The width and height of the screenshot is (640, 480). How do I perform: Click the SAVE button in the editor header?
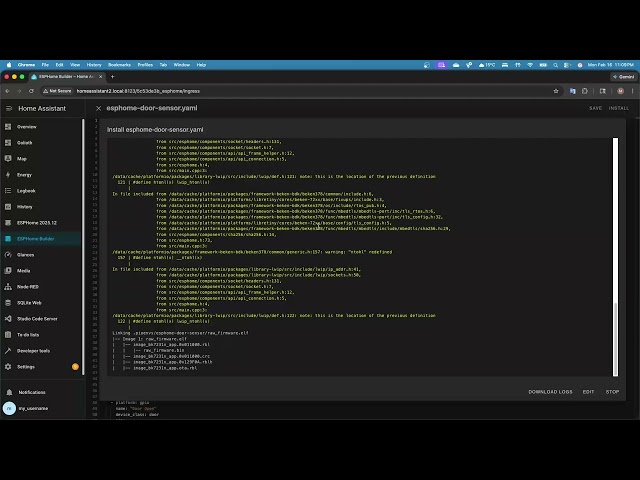(596, 108)
